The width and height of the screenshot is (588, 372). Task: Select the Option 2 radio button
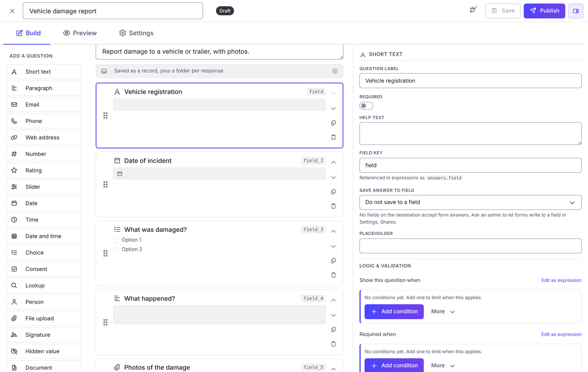point(116,249)
